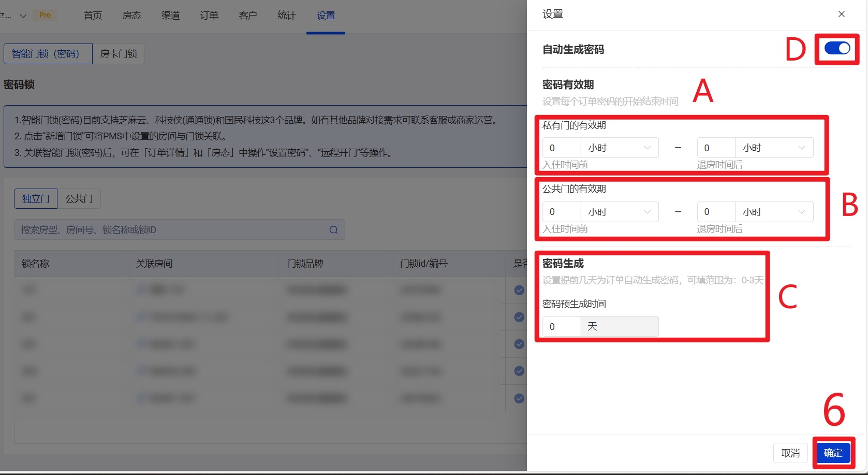The height and width of the screenshot is (475, 868).
Task: Switch to 智能门锁（密码）tab
Action: tap(48, 54)
